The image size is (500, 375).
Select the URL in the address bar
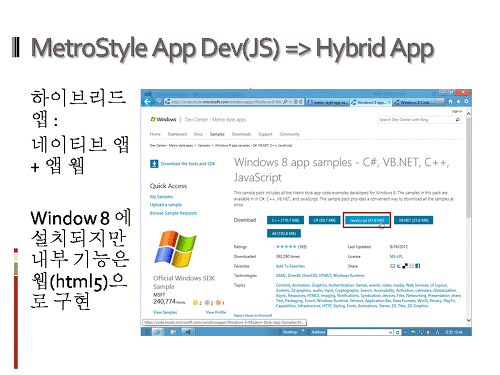point(227,102)
